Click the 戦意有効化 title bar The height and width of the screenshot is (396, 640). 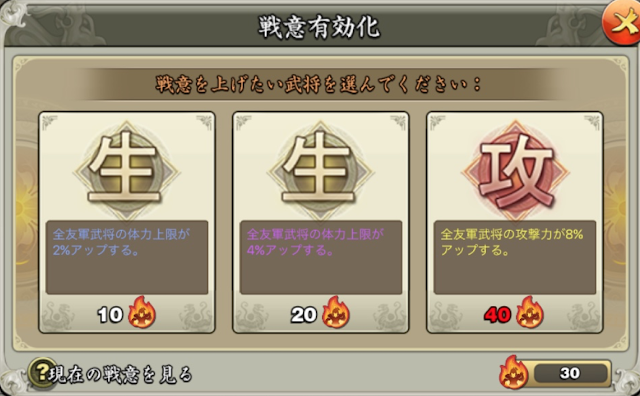[x=319, y=27]
